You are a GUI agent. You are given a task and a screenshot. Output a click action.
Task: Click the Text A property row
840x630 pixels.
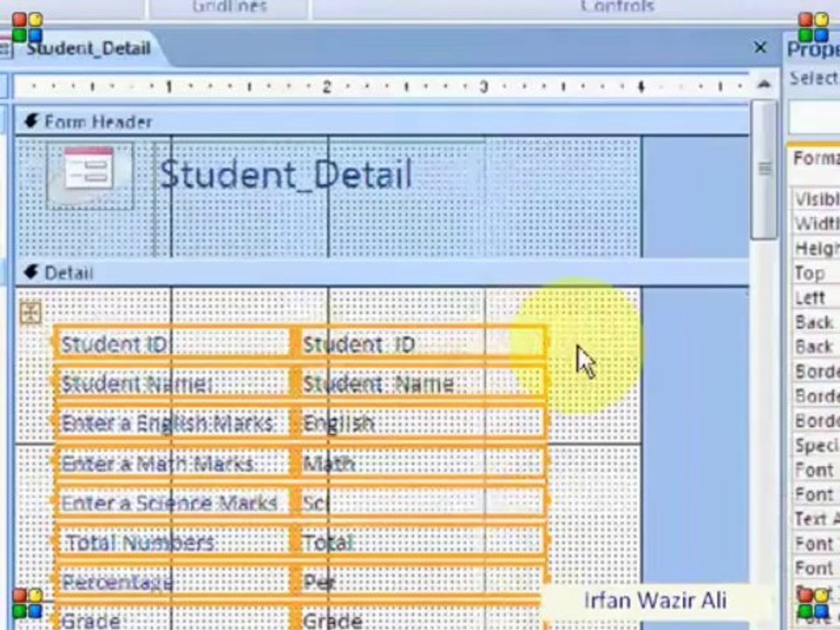coord(815,519)
